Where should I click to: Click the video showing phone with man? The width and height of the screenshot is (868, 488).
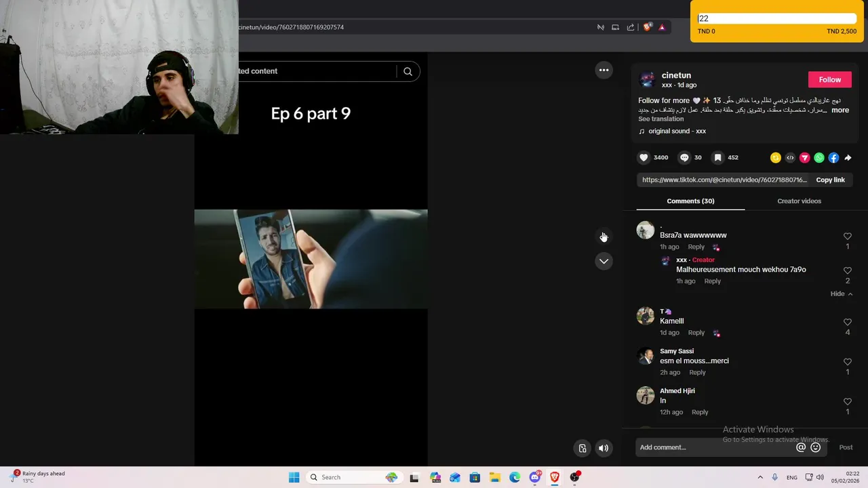pos(311,259)
